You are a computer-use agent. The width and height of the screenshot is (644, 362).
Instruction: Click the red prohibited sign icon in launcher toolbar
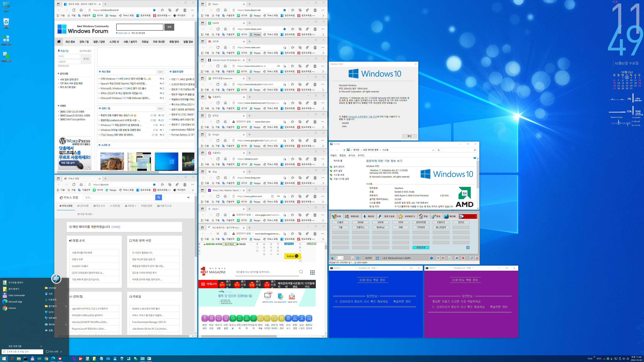463,258
